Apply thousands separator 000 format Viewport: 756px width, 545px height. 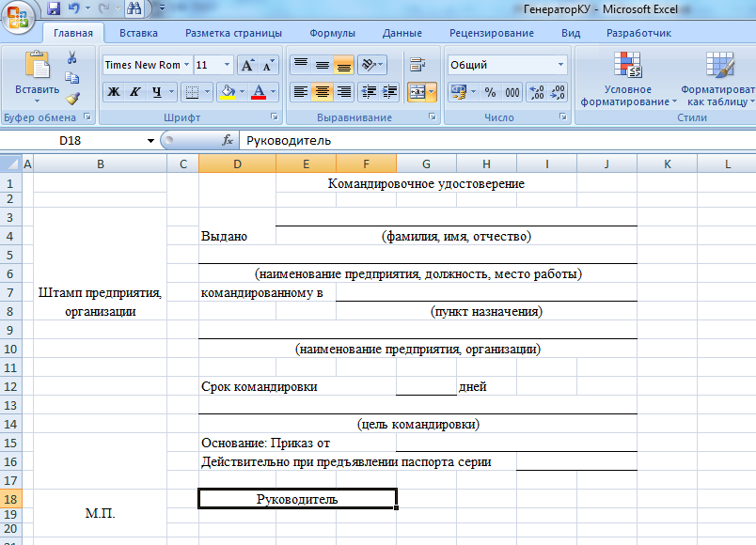coord(512,92)
